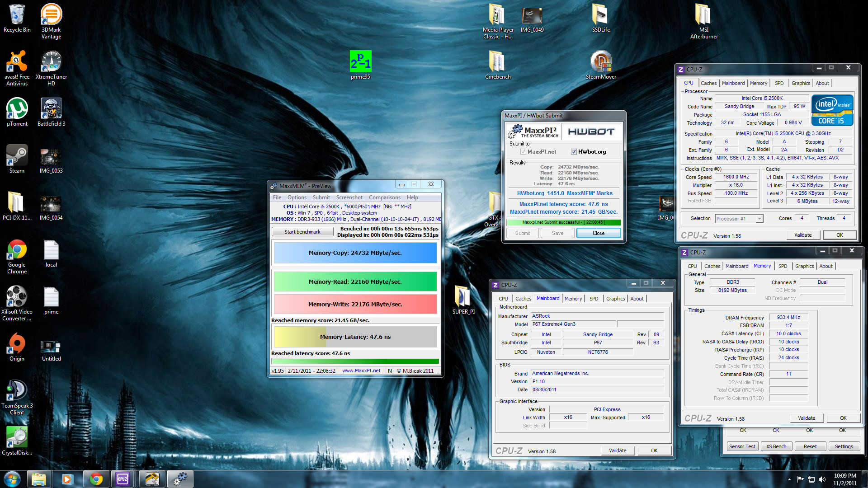The image size is (868, 488).
Task: Open the SSDLife folder icon
Action: point(601,18)
